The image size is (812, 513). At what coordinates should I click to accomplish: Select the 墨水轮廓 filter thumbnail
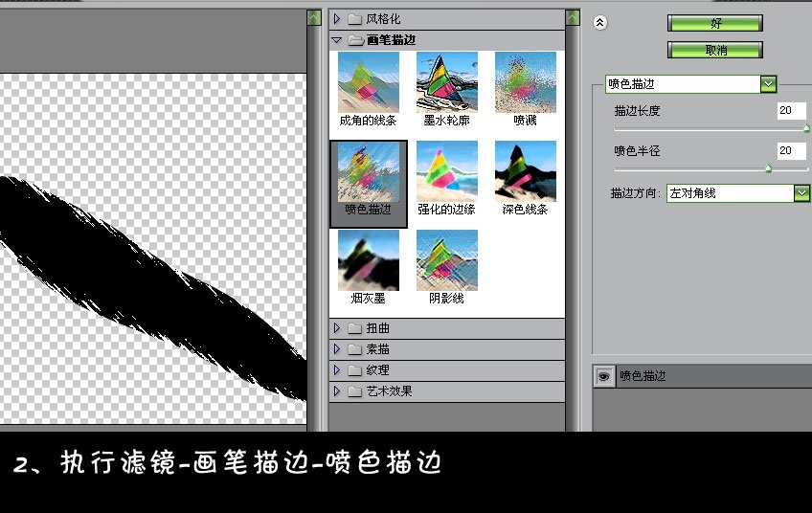447,83
